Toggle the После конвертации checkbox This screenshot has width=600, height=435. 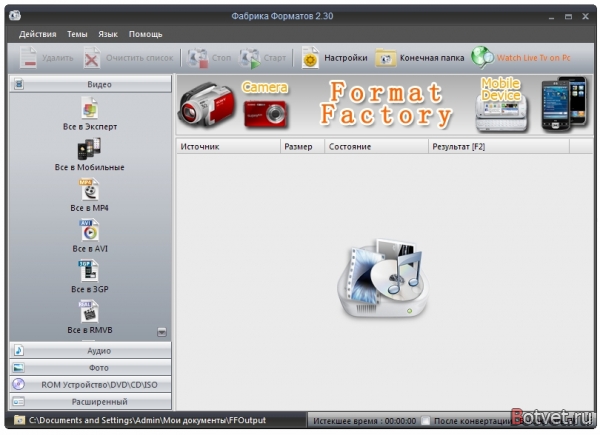point(425,421)
